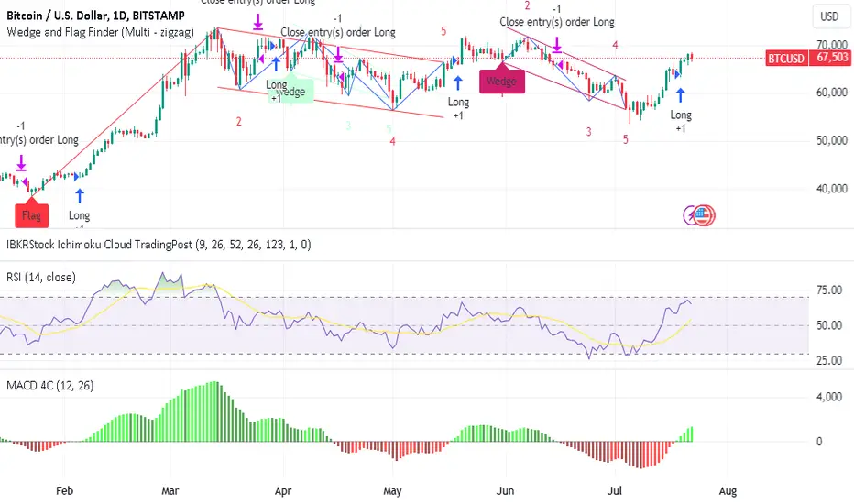Click the Apr label on time axis

283,491
